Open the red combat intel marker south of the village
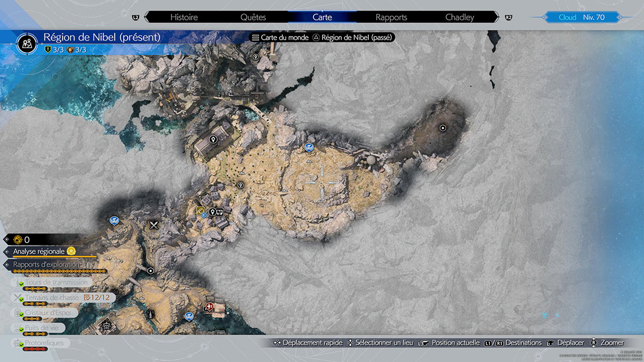The height and width of the screenshot is (362, 644). [209, 306]
